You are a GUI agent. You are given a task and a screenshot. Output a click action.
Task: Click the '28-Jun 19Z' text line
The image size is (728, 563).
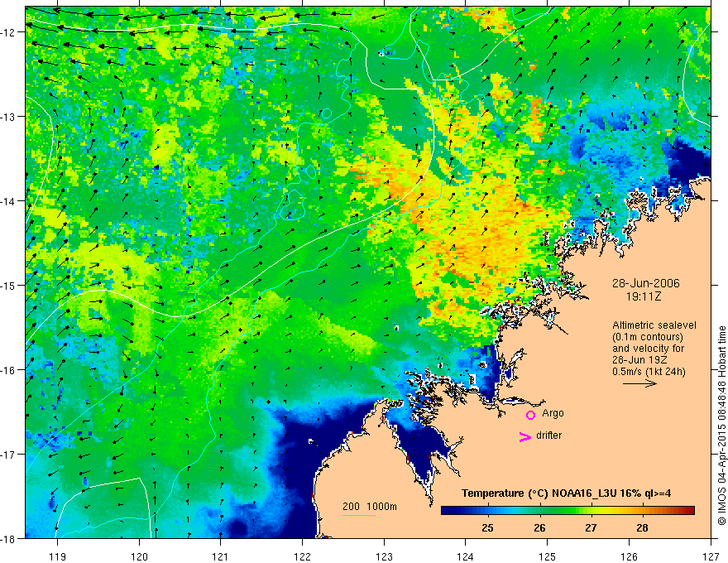point(640,360)
